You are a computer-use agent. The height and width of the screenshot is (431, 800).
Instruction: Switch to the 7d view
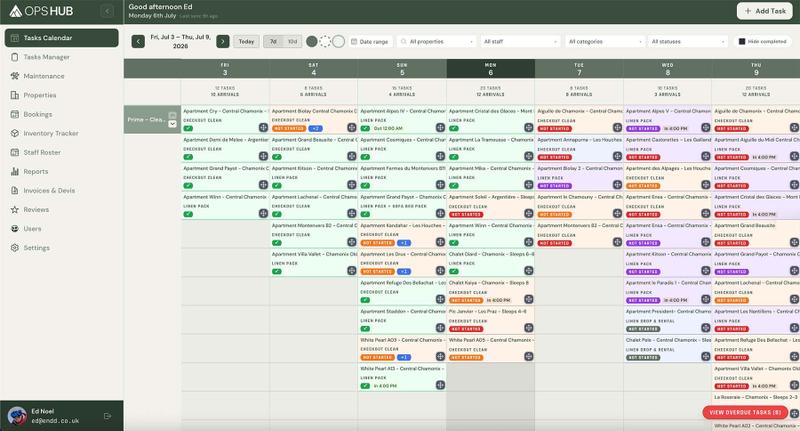tap(273, 41)
